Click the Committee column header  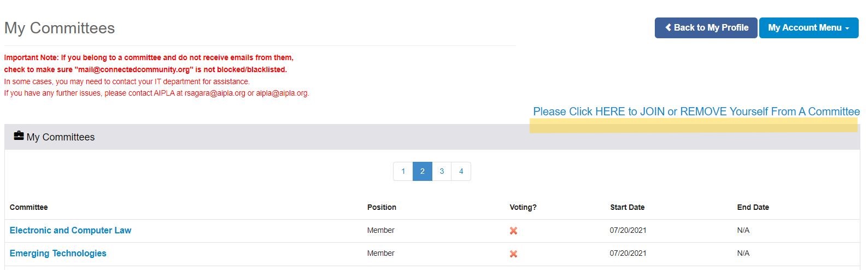(x=28, y=207)
